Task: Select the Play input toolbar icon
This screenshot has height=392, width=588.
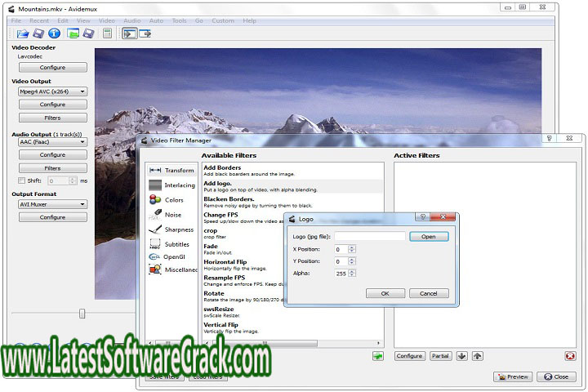Action: point(129,33)
